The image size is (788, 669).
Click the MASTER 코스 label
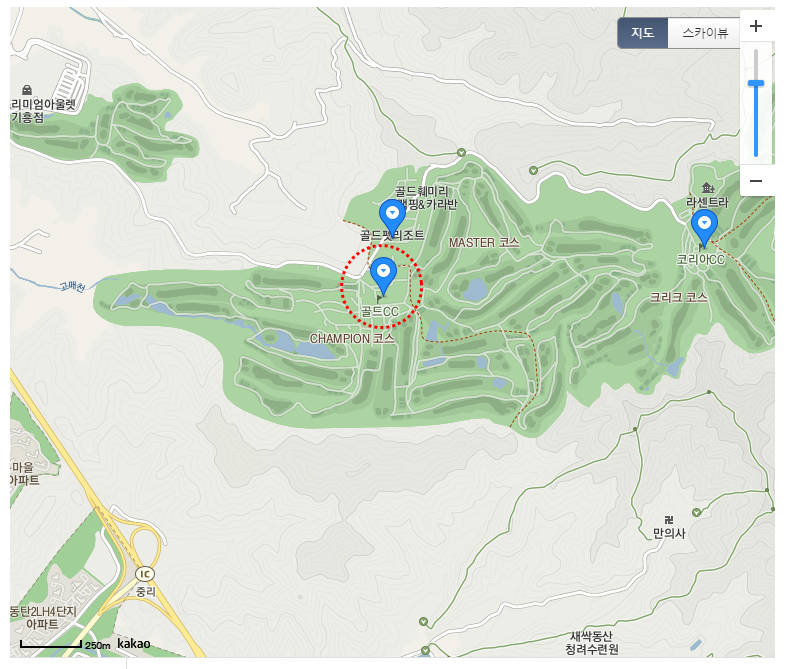pos(484,243)
